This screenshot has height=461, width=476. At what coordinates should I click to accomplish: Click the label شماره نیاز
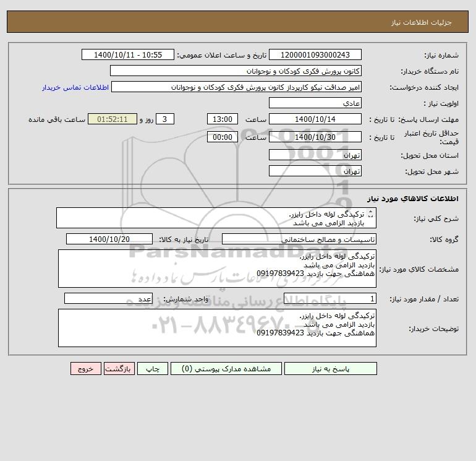[441, 55]
